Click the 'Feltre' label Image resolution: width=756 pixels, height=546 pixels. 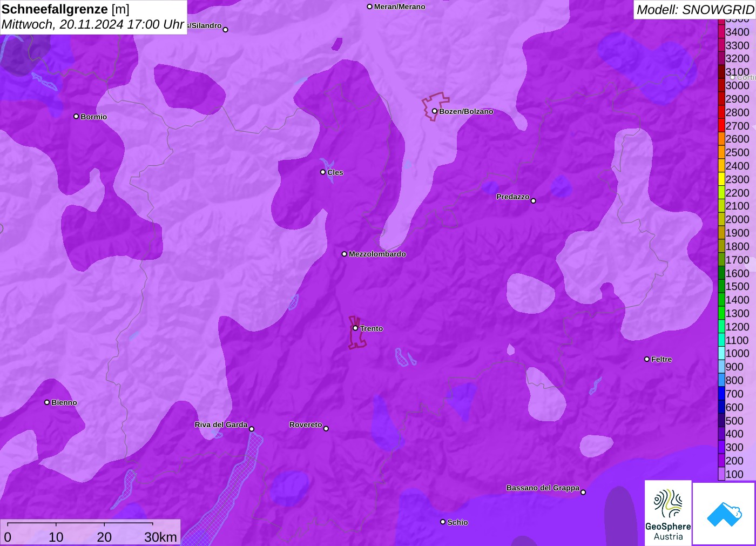click(661, 359)
